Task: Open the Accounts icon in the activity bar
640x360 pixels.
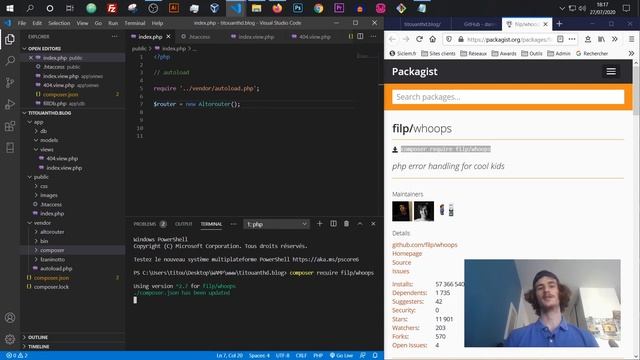Action: pyautogui.click(x=10, y=318)
